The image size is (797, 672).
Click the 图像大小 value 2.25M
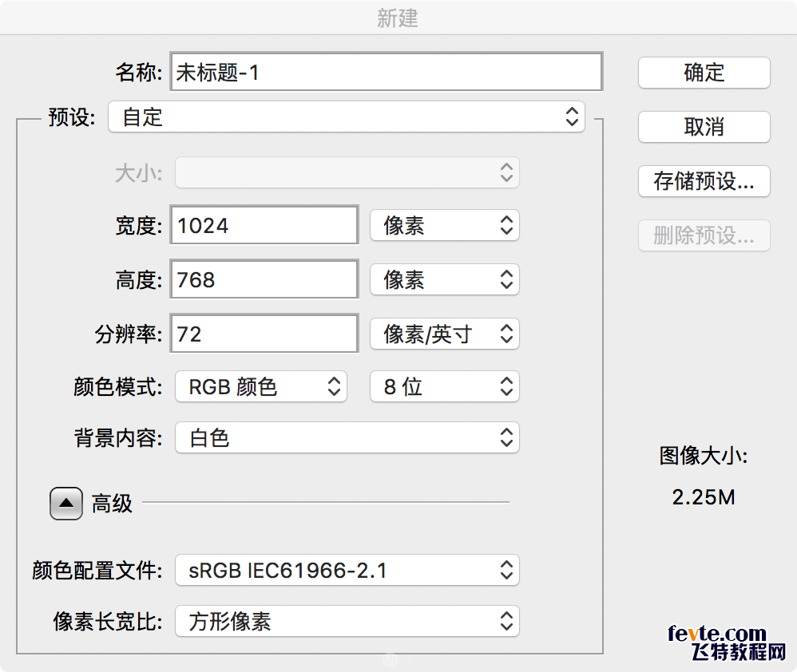704,497
